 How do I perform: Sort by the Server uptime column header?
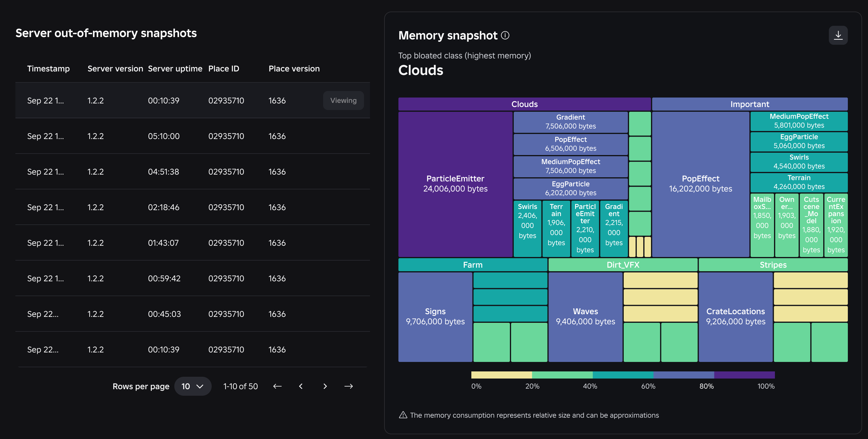[175, 69]
